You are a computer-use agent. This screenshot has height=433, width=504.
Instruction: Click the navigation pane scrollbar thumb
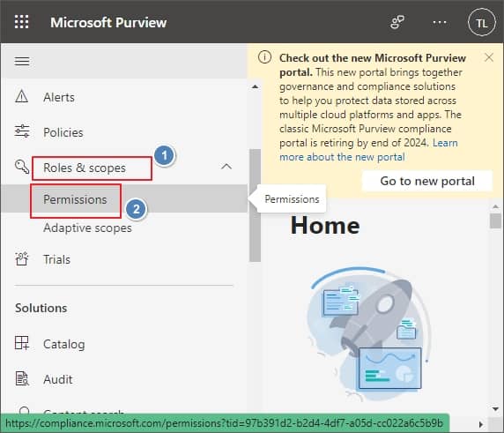click(255, 205)
